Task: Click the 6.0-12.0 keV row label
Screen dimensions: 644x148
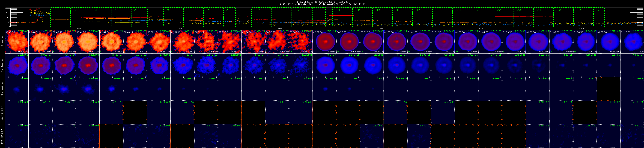Action: (x=2, y=65)
